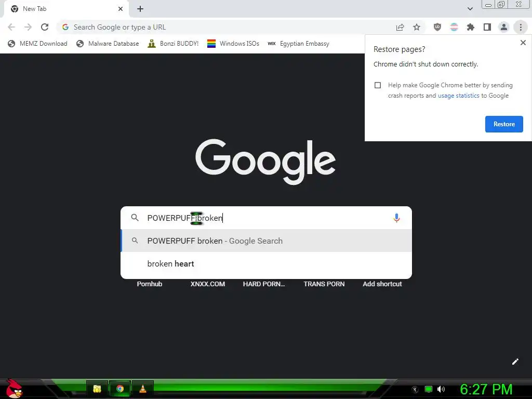Click the browser forward arrow
Viewport: 532px width, 399px height.
[28, 27]
